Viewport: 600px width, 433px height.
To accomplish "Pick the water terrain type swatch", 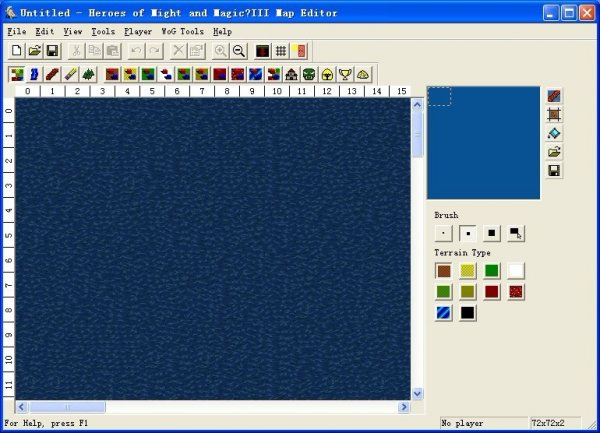I will (444, 313).
